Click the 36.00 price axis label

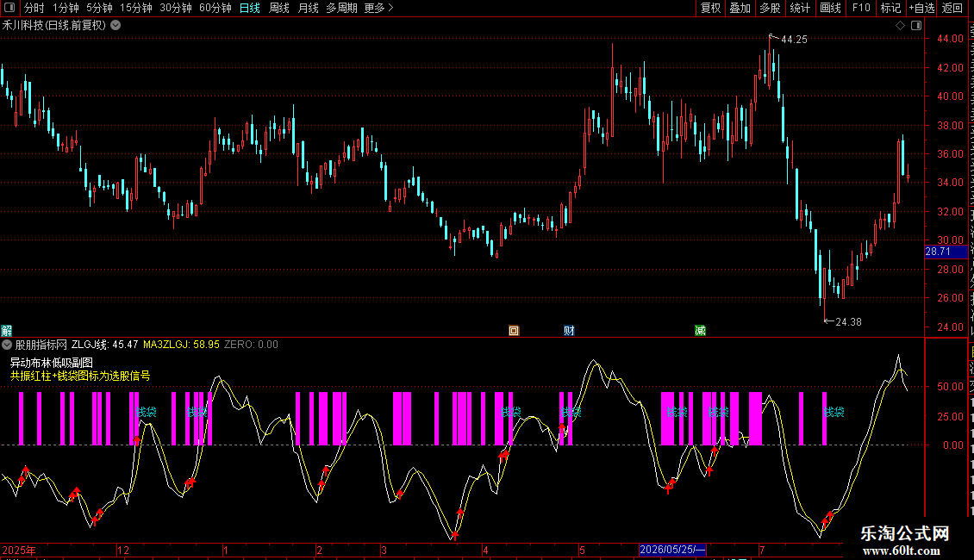(951, 154)
